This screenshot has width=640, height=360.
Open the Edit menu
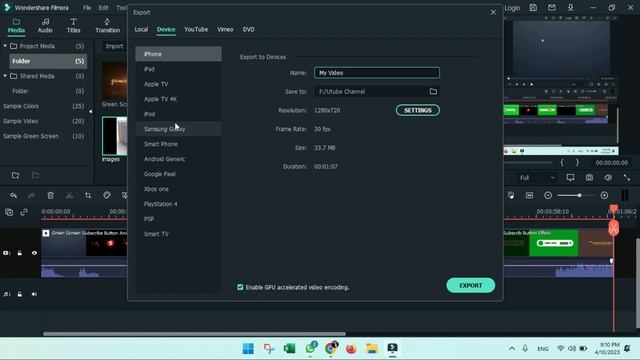[x=103, y=7]
